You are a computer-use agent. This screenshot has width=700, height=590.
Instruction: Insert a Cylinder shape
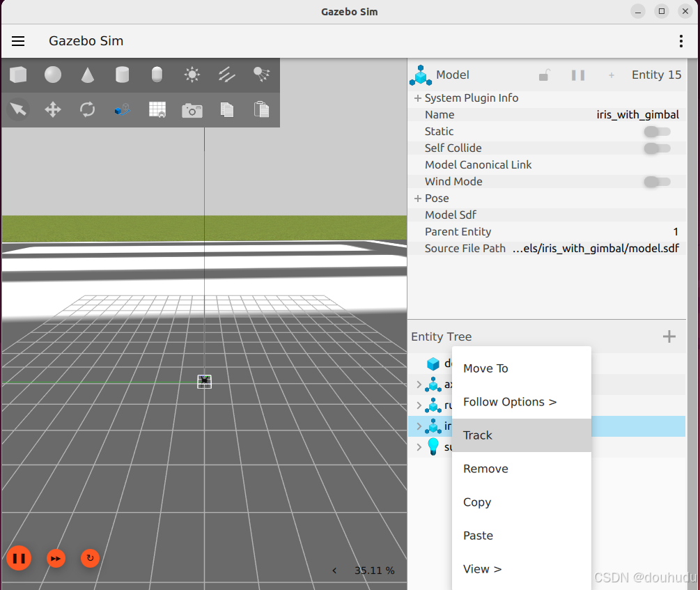point(122,75)
